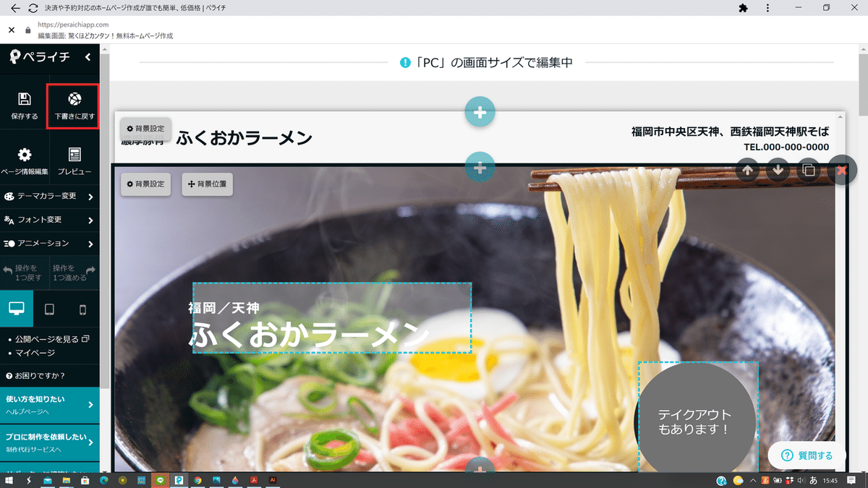Open notification center in tray
868x488 pixels.
pyautogui.click(x=852, y=480)
